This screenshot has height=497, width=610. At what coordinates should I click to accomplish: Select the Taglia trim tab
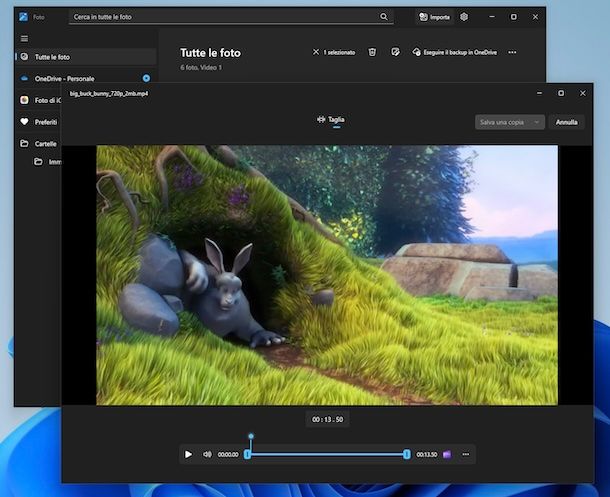(x=331, y=120)
